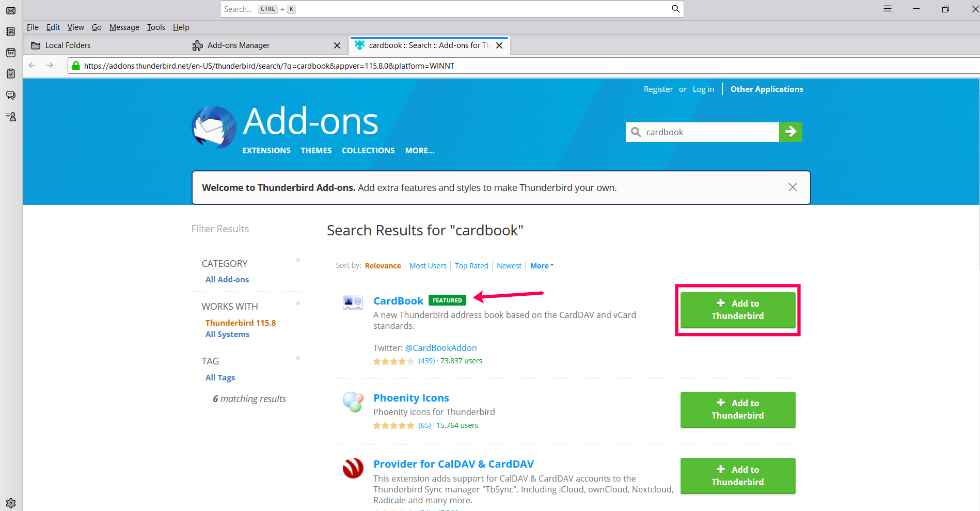Screen dimensions: 980x511
Task: Open the Phoenity Icons add-on link
Action: tap(411, 398)
